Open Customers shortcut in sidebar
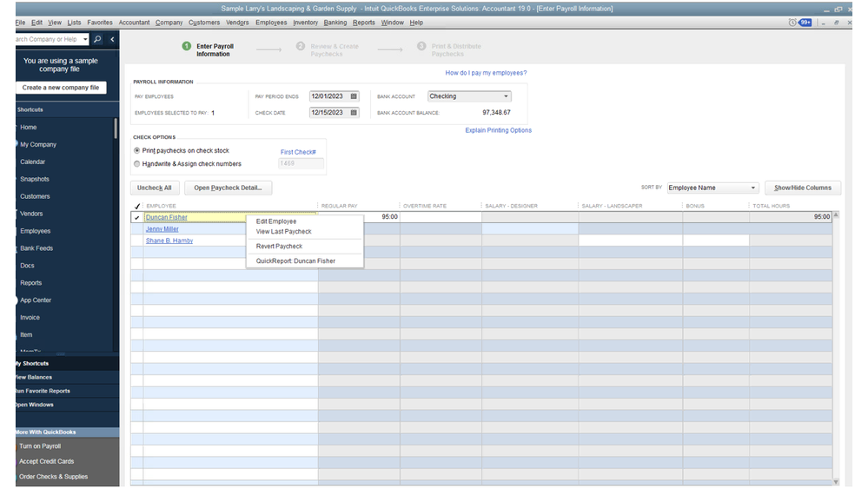This screenshot has width=868, height=488. pos(35,196)
